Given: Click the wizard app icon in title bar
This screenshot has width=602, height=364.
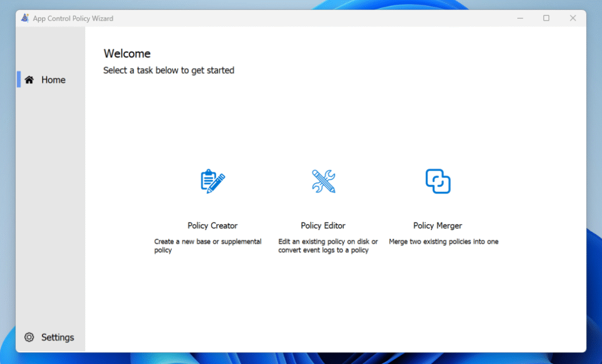Looking at the screenshot, I should pyautogui.click(x=25, y=18).
